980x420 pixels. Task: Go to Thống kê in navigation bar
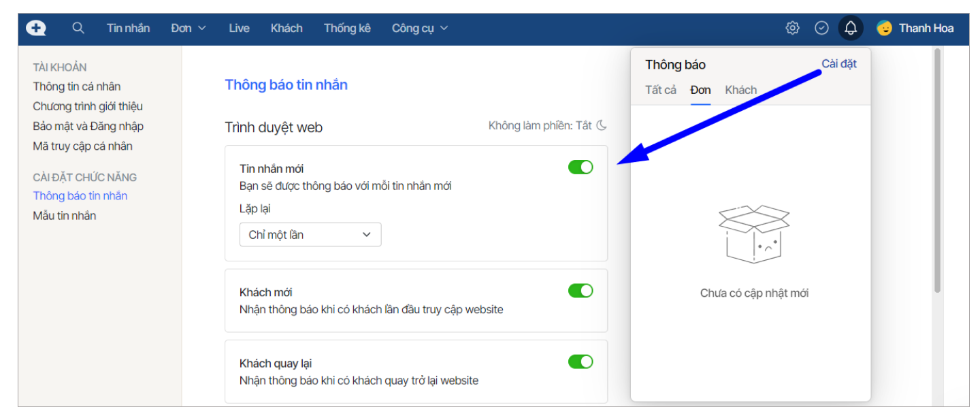tap(347, 28)
